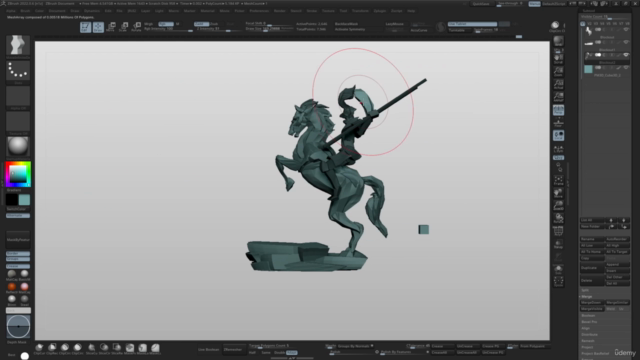Open the current brush thumbnail
The width and height of the screenshot is (640, 360).
click(x=18, y=45)
